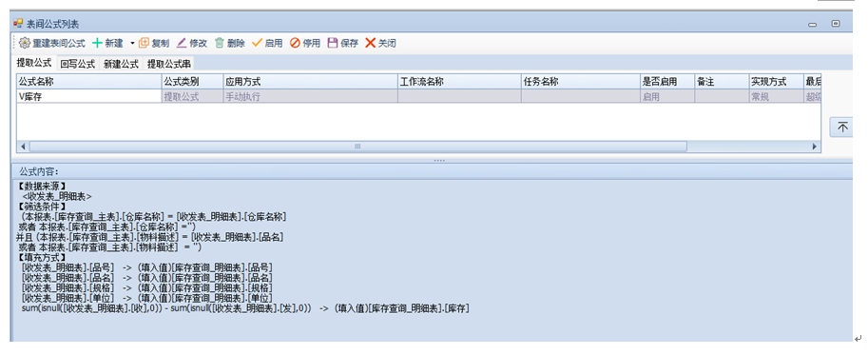868x355 pixels.
Task: Click the 表间公式列表 window title icon
Action: click(18, 24)
